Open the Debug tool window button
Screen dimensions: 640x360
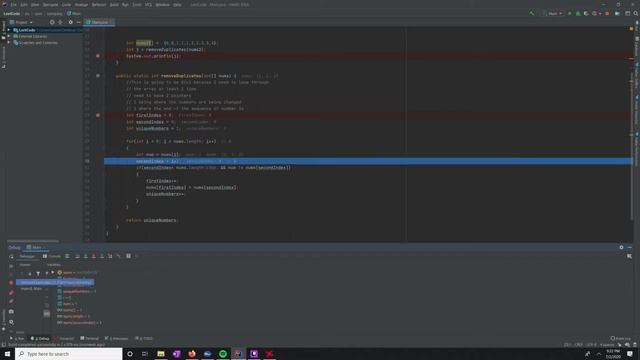[x=40, y=338]
